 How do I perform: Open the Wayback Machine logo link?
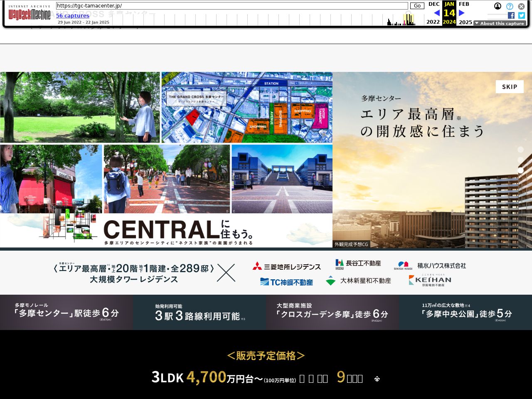click(30, 13)
